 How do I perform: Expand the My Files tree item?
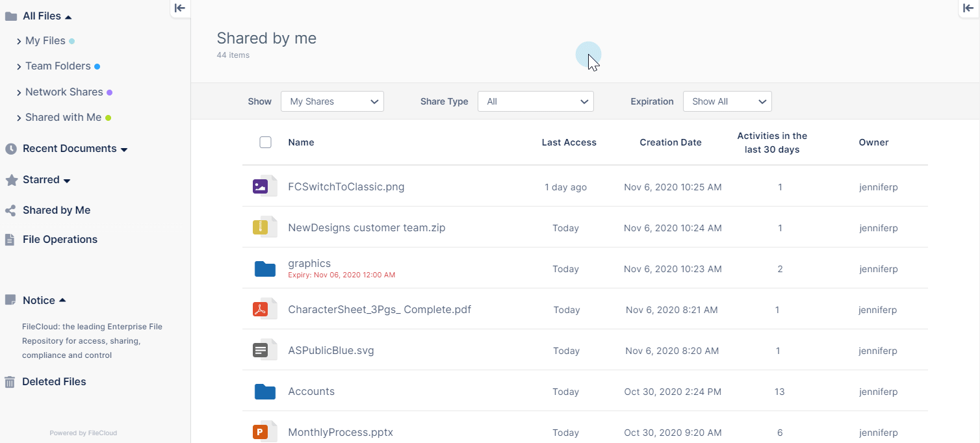click(19, 42)
